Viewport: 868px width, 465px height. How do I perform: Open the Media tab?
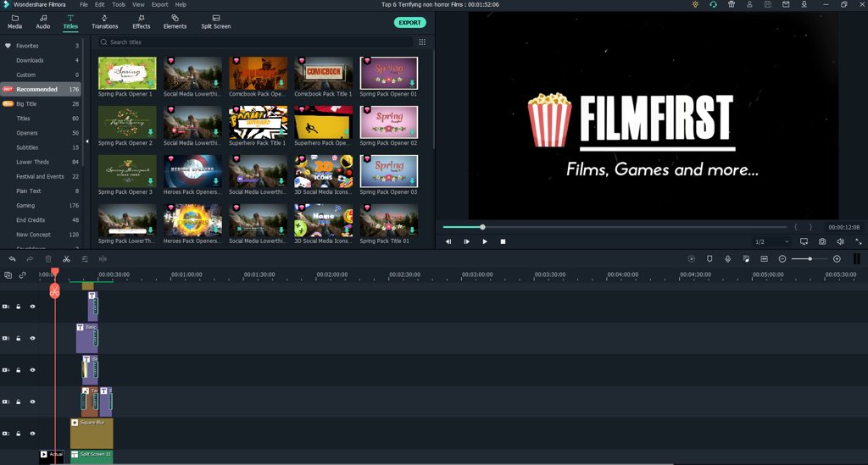pos(15,21)
